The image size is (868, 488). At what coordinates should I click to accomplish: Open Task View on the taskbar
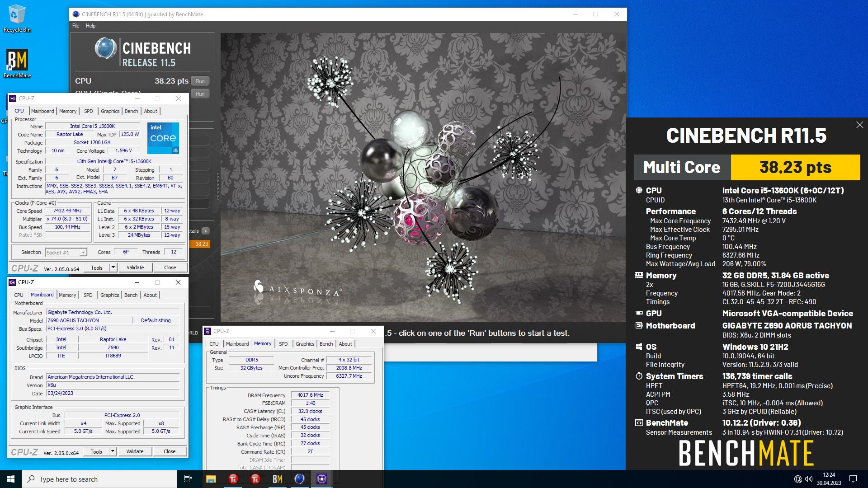(188, 479)
